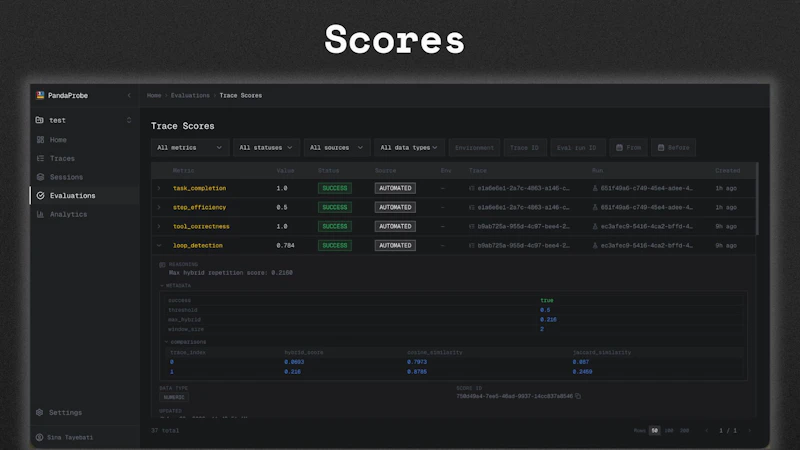Select Evaluations in the sidebar
800x450 pixels.
[x=84, y=196]
